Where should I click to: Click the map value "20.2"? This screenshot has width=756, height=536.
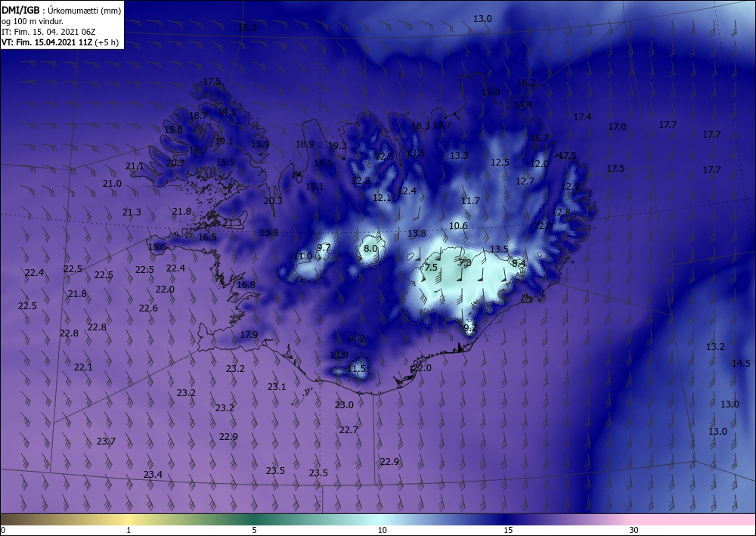click(175, 163)
